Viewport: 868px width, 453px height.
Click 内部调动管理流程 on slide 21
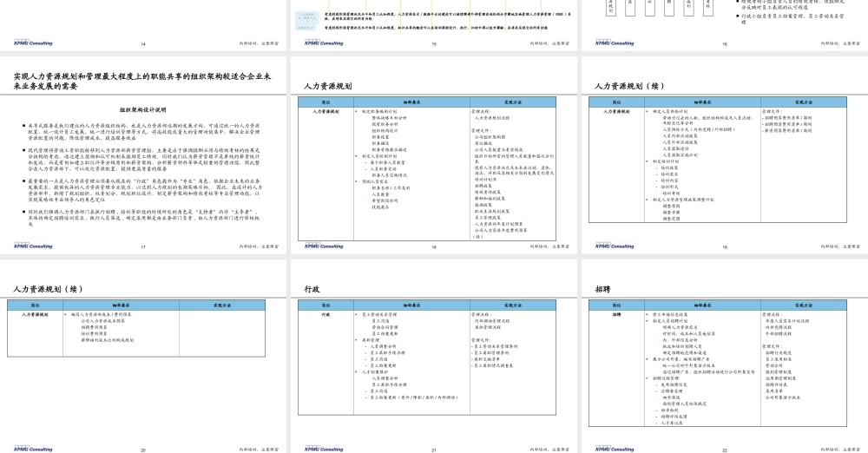coord(492,320)
